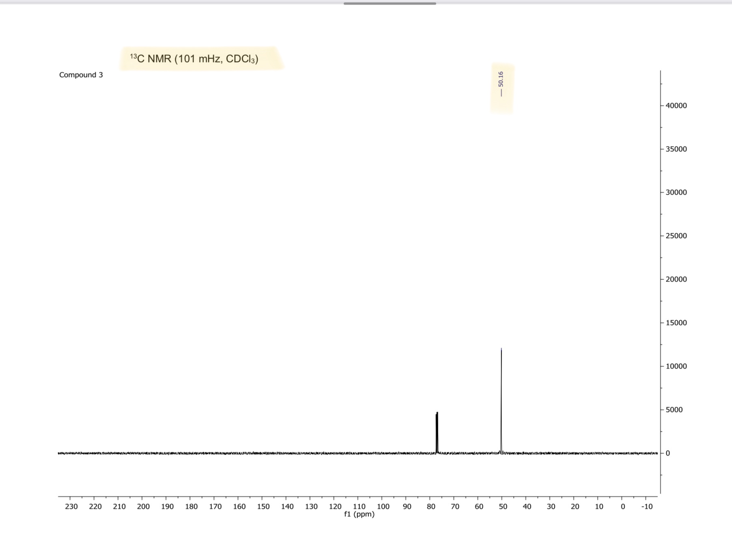732x560 pixels.
Task: Click the 40000 intensity axis label
Action: 675,106
